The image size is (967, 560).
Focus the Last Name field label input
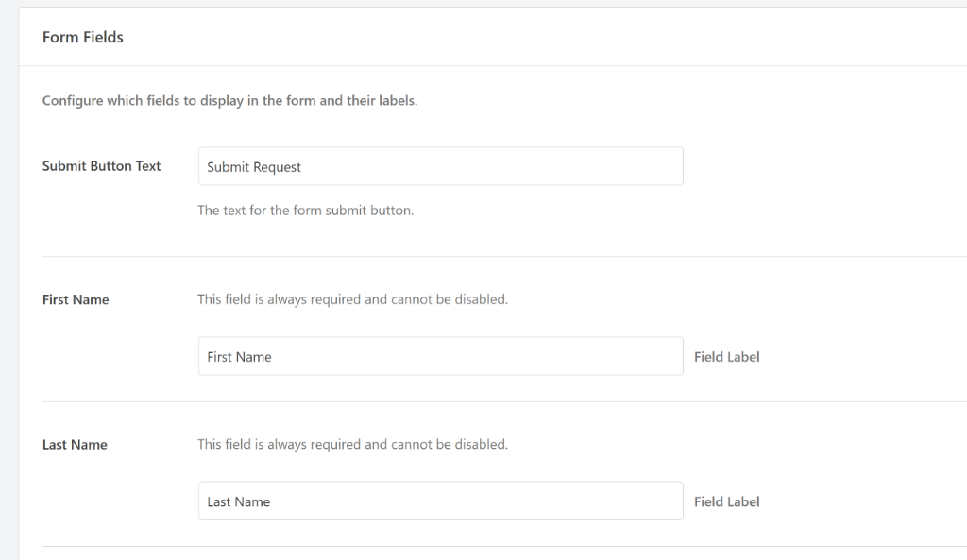pos(440,501)
